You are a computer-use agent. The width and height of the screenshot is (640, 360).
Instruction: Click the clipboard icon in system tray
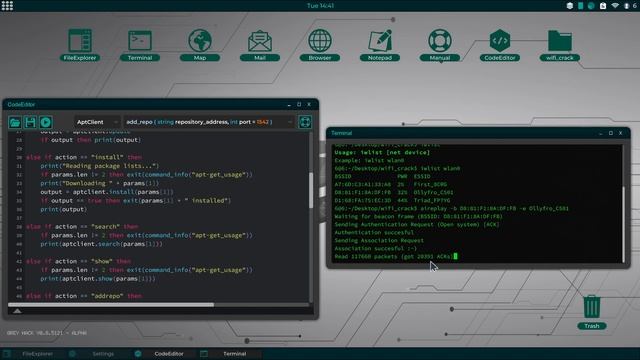[x=603, y=6]
